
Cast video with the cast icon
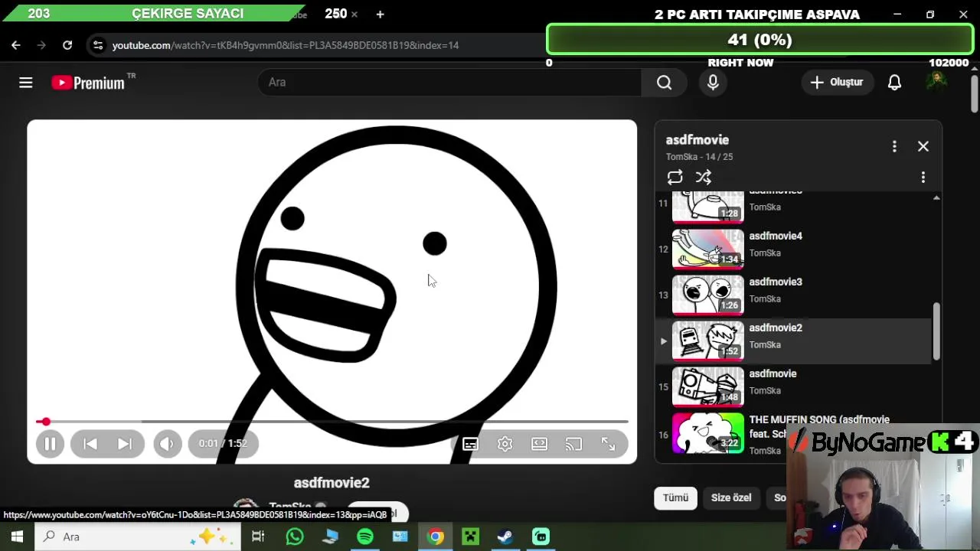pos(573,444)
